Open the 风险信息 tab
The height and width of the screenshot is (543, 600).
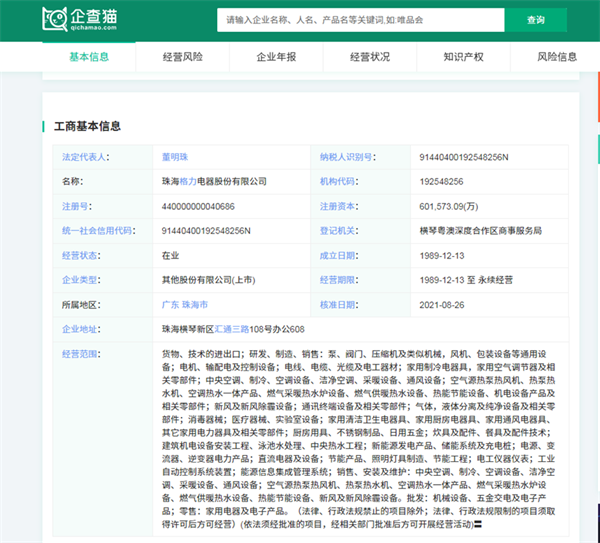pos(557,57)
